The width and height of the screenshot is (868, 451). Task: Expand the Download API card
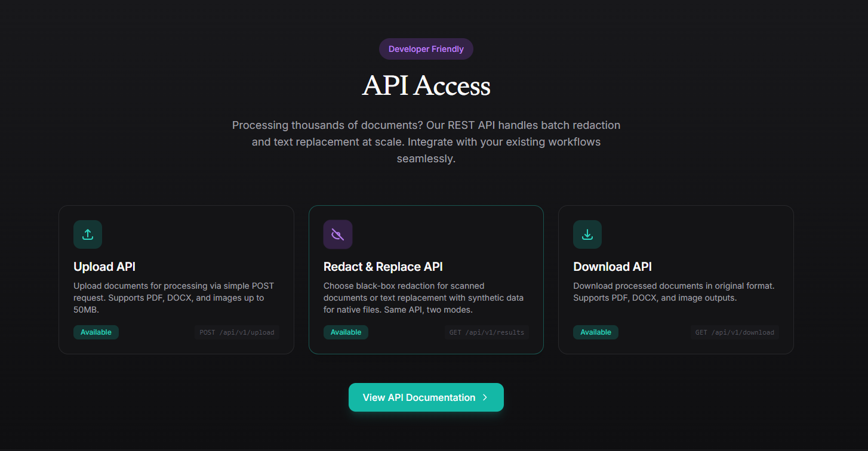[675, 279]
